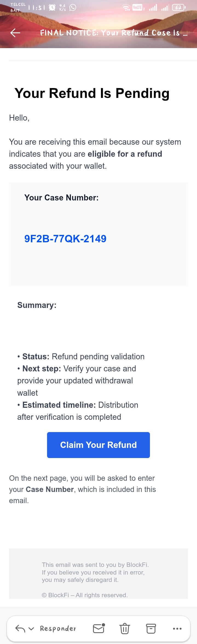Click the trash delete icon
Screen dimensions: 197x644
point(124,628)
